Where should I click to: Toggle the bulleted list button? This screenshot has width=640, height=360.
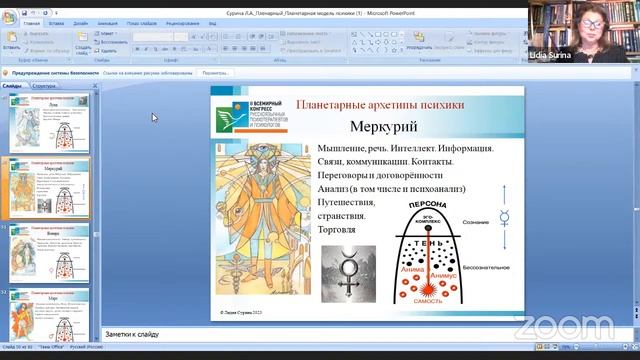(x=227, y=37)
